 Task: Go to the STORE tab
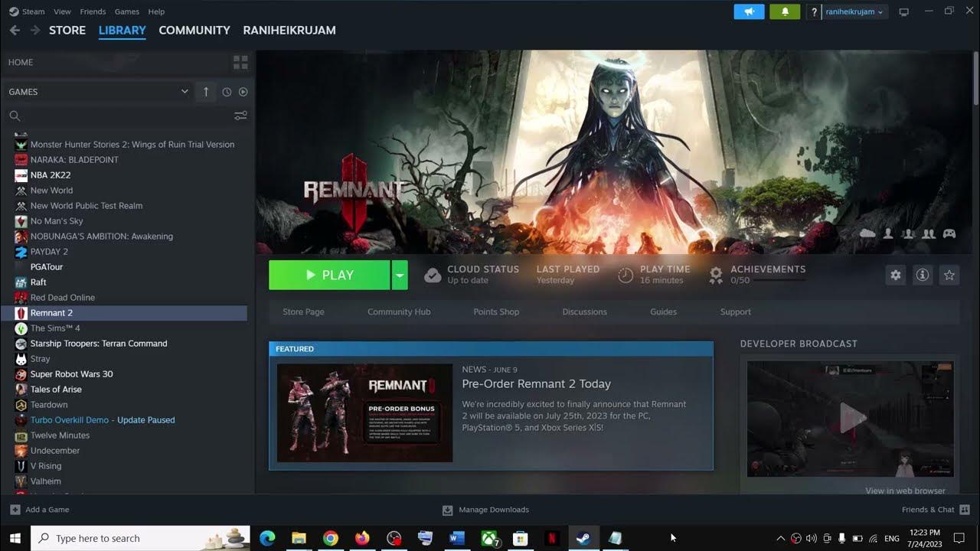click(67, 30)
